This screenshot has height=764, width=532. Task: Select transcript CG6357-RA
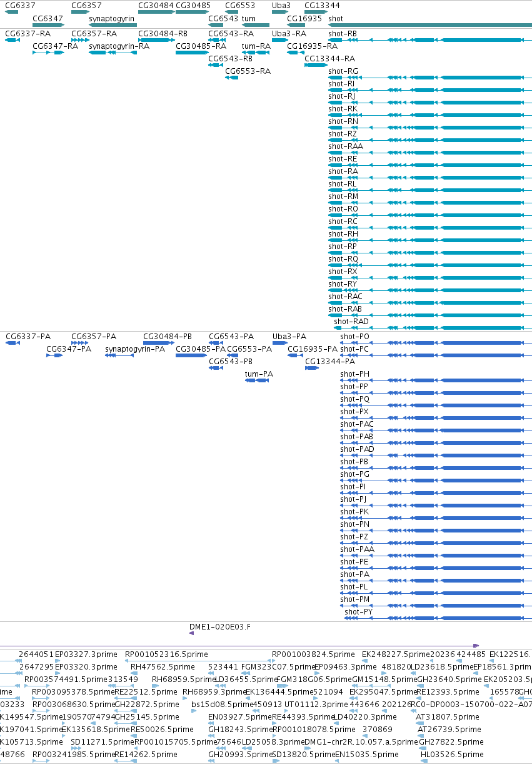(x=94, y=33)
